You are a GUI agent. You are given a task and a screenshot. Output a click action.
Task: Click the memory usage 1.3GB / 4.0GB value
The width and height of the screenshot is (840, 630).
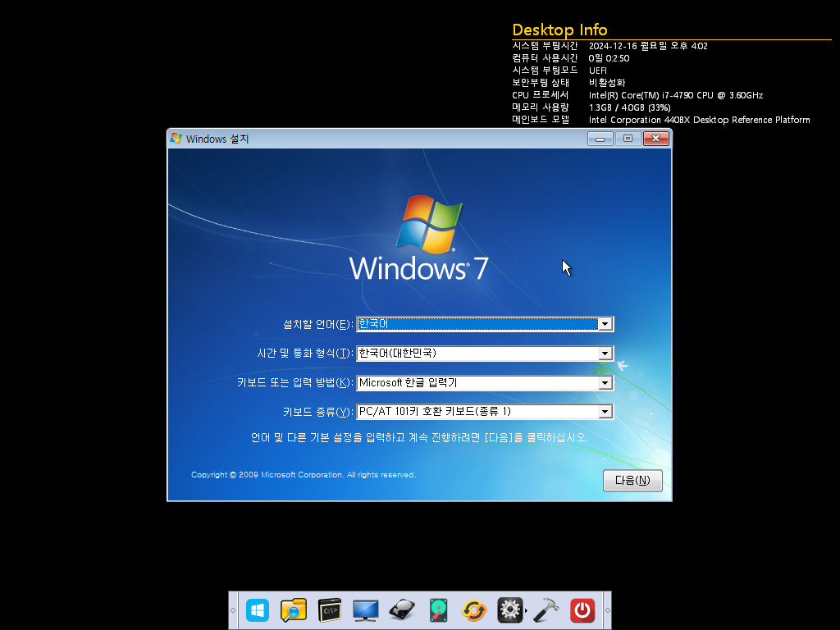[630, 107]
